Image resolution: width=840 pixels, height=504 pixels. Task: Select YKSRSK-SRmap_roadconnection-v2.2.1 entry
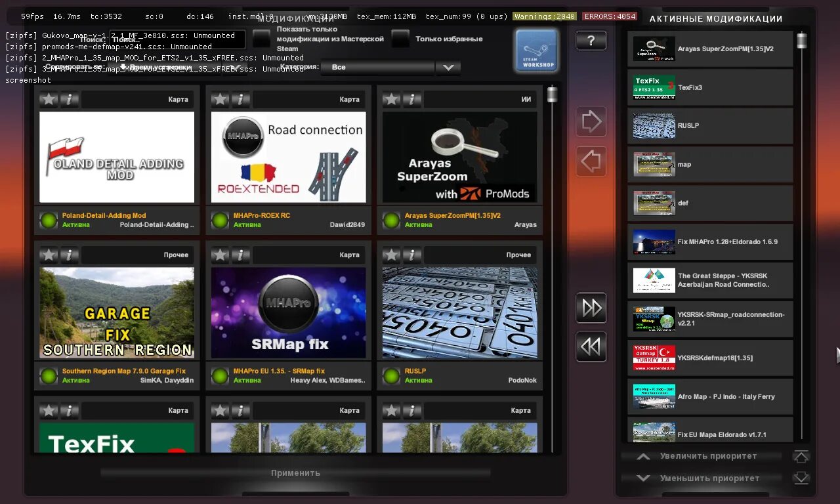tap(710, 319)
